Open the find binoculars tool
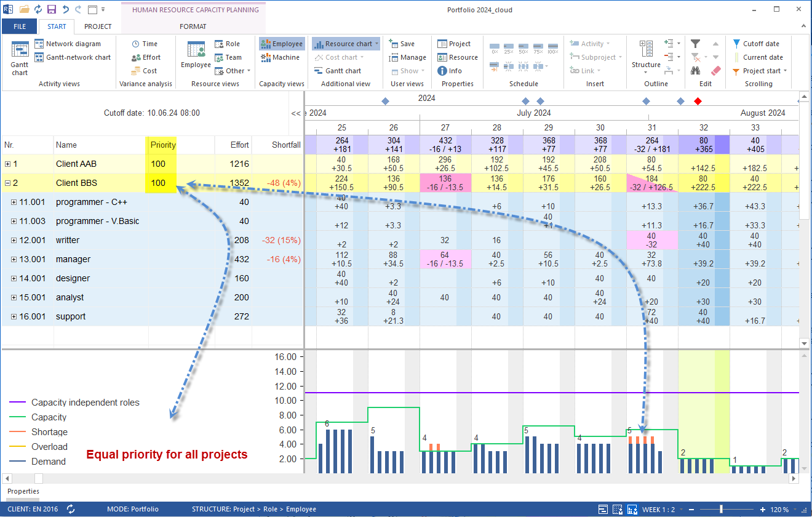812x517 pixels. (x=695, y=71)
